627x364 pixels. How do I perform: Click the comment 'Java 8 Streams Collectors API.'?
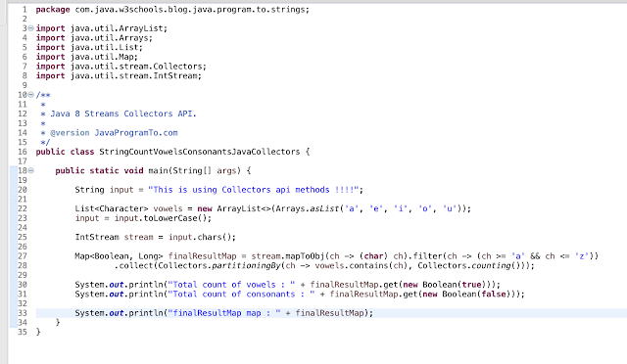click(123, 114)
